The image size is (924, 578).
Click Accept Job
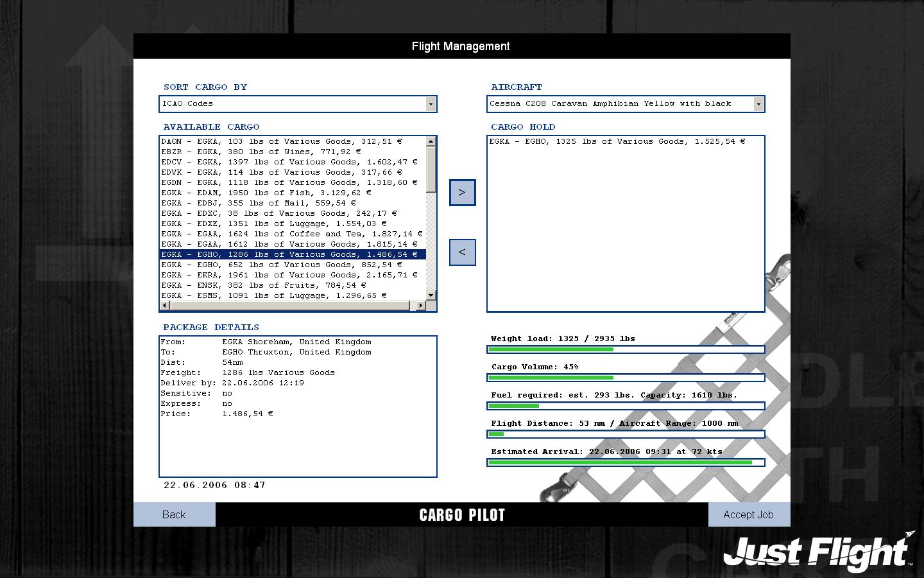(x=749, y=514)
